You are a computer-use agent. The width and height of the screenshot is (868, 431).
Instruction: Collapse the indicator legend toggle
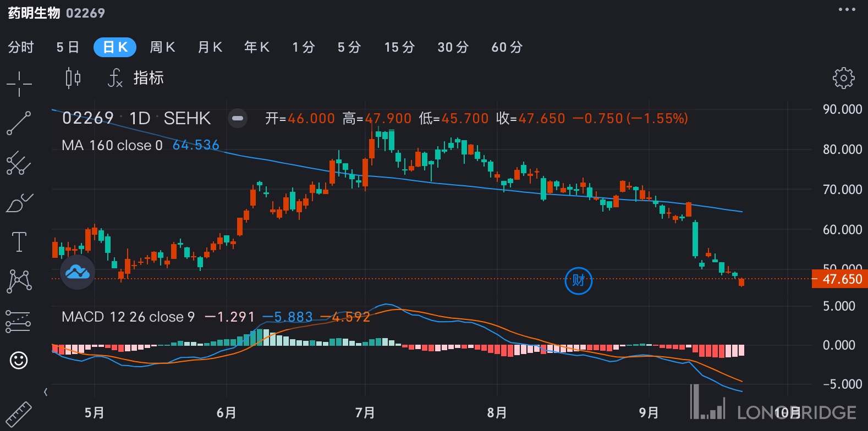click(x=238, y=118)
